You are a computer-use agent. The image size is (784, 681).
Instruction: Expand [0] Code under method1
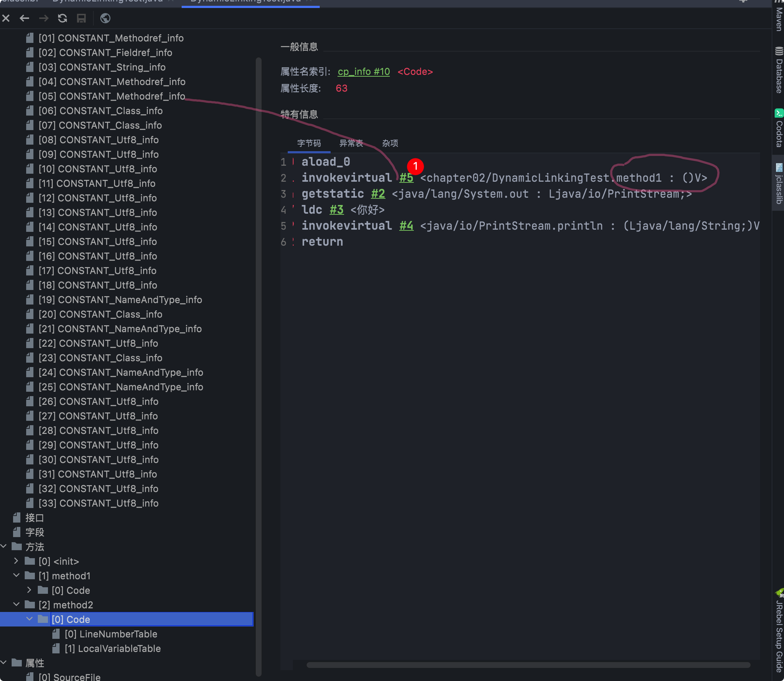coord(29,590)
